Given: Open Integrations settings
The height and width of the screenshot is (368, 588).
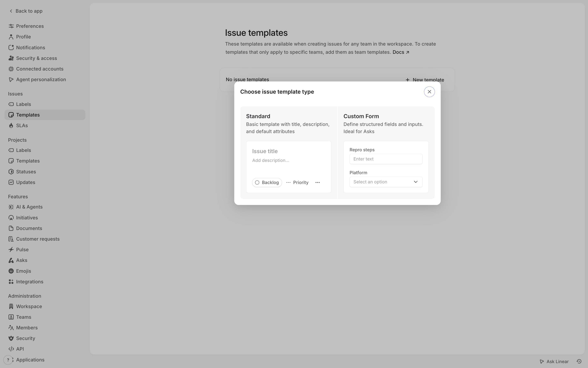Looking at the screenshot, I should click(x=45, y=282).
